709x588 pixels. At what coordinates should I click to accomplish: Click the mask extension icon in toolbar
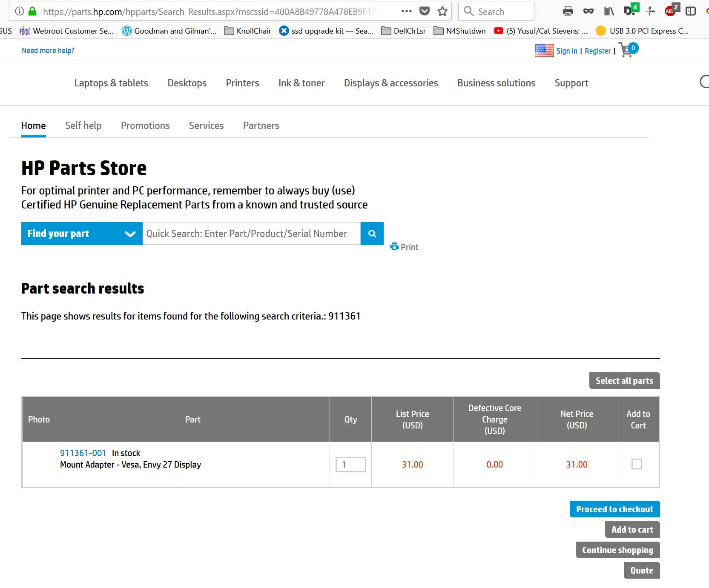click(x=588, y=11)
